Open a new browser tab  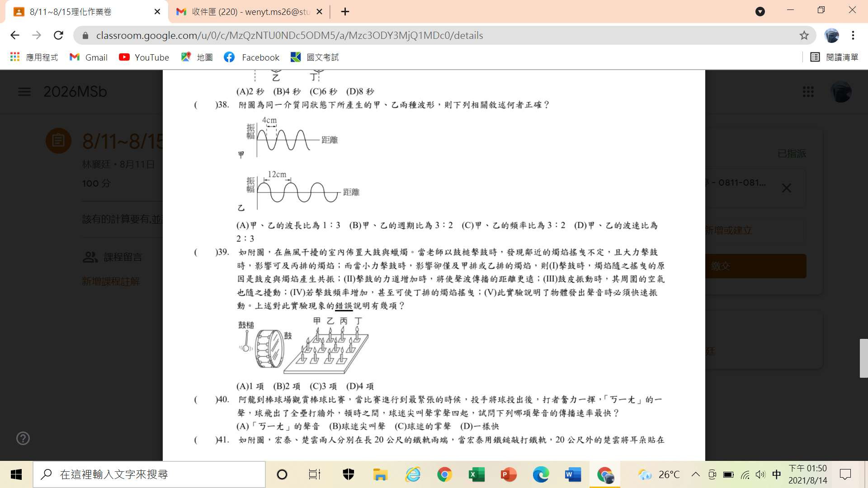(x=345, y=12)
